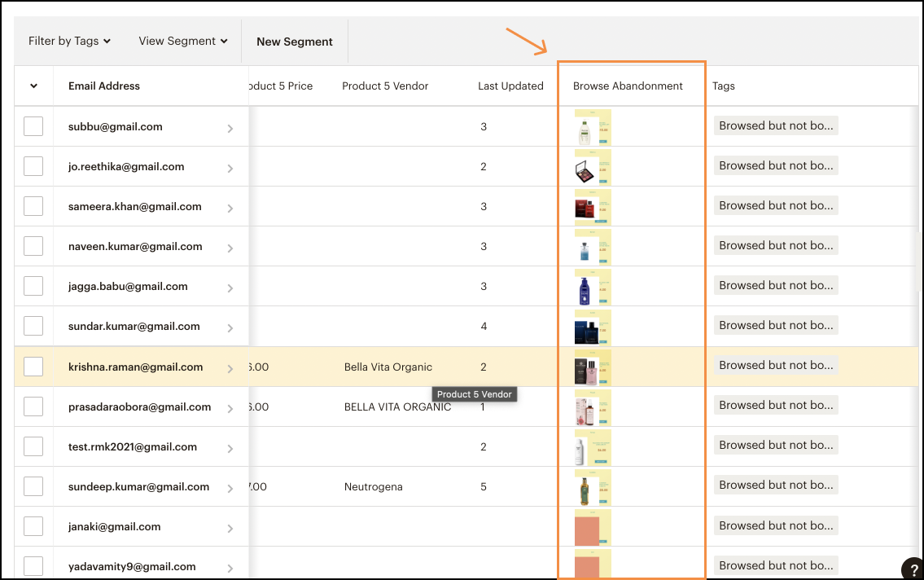Open contact subbu@gmail.com

(x=116, y=127)
